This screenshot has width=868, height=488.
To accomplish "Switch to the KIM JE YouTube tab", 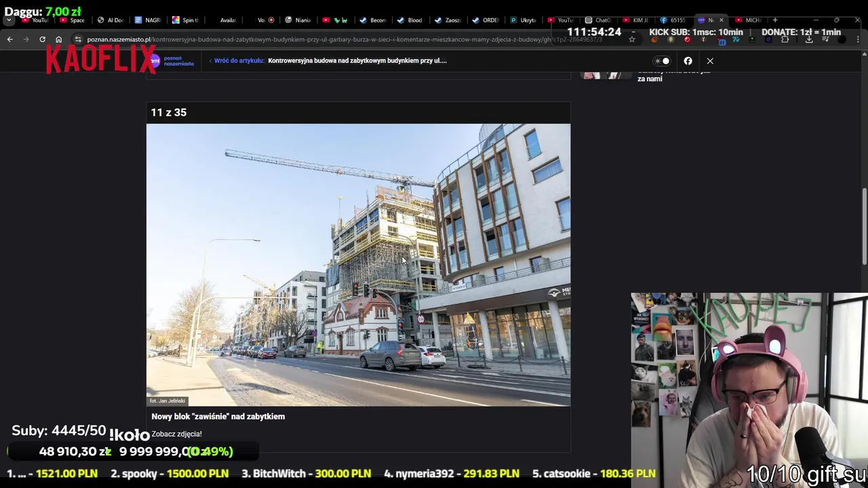I will click(x=635, y=20).
